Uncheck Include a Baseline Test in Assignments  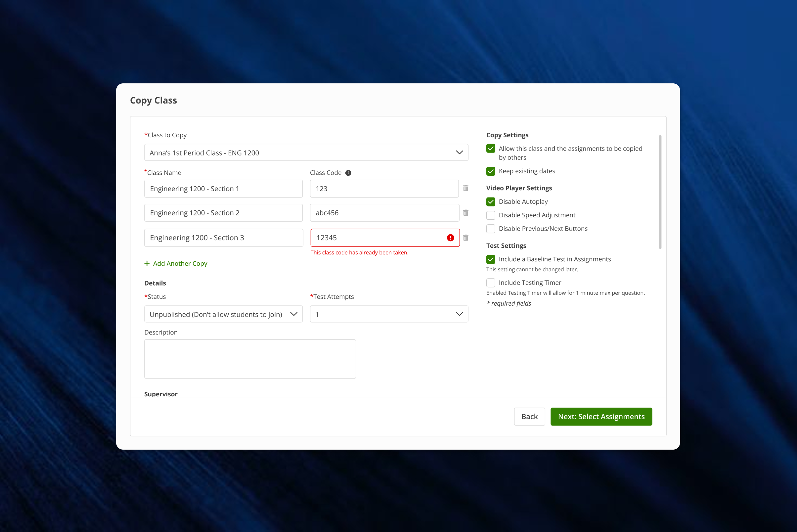tap(491, 260)
